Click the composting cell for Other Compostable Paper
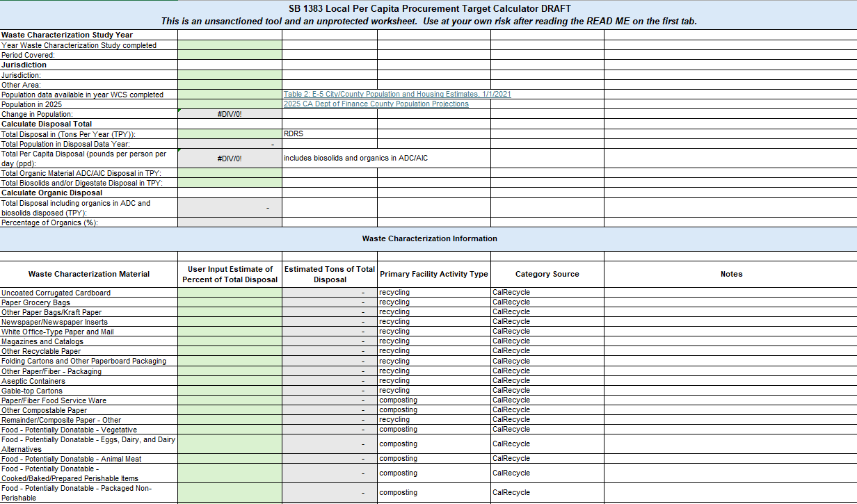857x504 pixels. pos(433,410)
